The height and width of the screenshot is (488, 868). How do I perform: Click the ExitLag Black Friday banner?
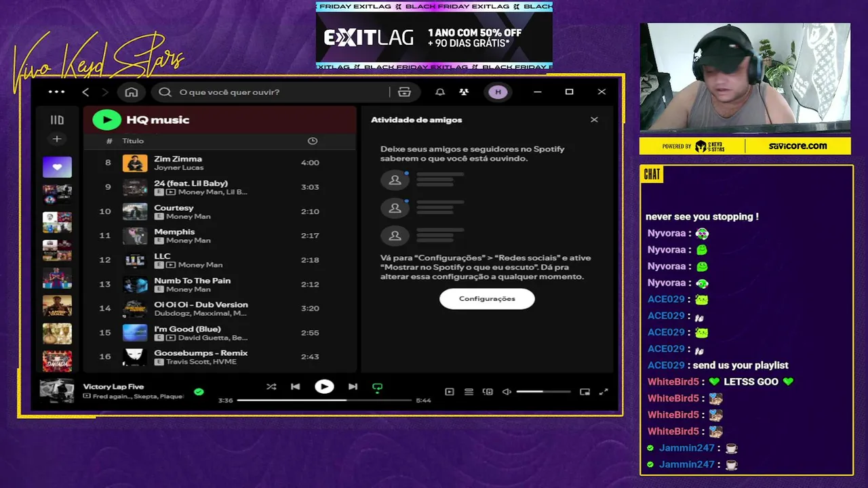point(434,36)
